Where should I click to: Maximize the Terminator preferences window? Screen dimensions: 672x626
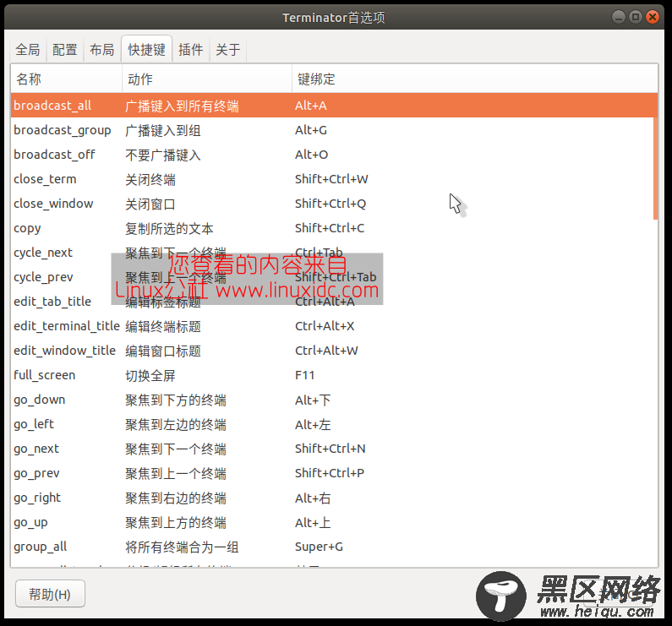[636, 17]
